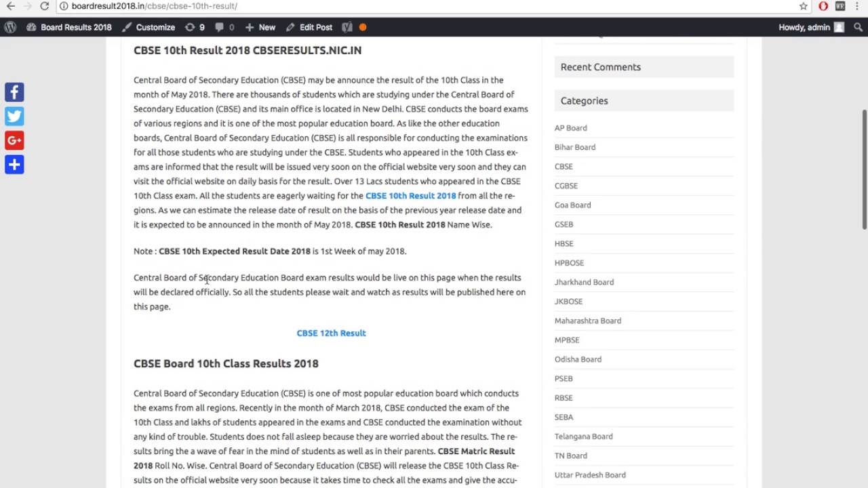Open the Yoast SEO admin bar icon
Screen dimensions: 868x488
(x=347, y=27)
